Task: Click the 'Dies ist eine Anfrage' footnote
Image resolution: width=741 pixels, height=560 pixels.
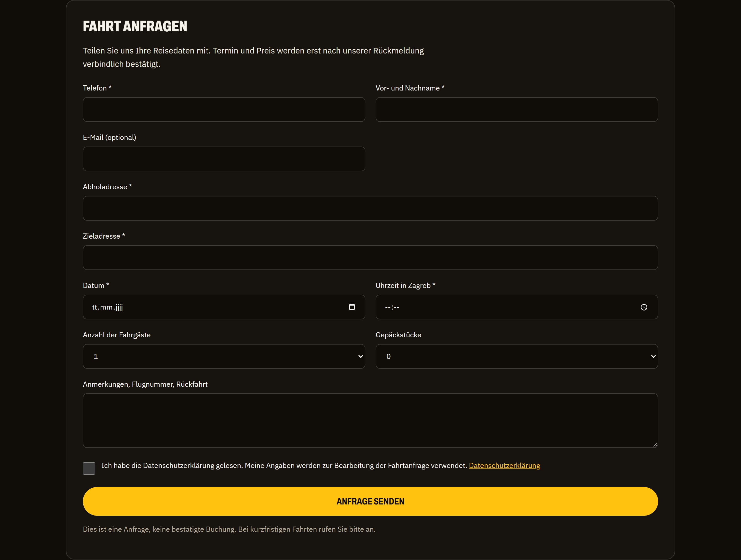Action: (x=229, y=529)
